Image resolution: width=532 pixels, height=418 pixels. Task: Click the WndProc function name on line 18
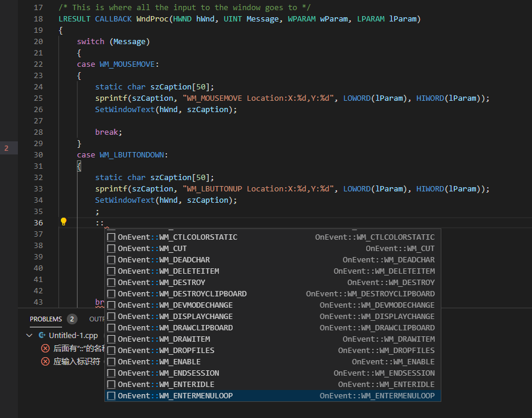click(x=152, y=19)
